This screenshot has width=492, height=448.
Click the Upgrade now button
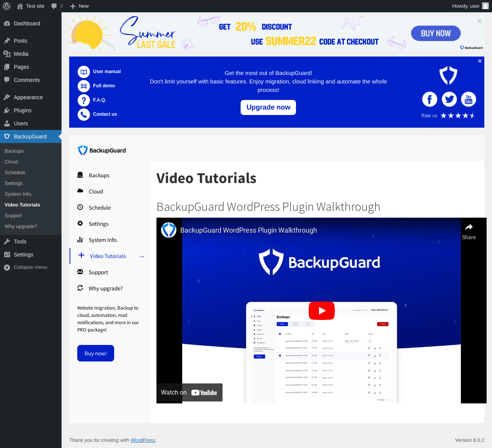[x=268, y=108]
